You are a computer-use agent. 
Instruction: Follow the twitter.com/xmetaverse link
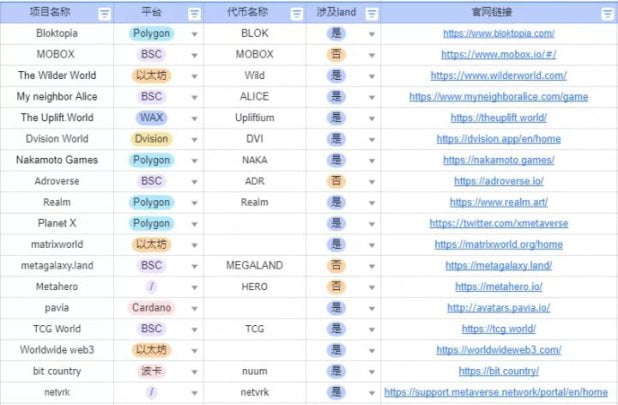click(498, 223)
